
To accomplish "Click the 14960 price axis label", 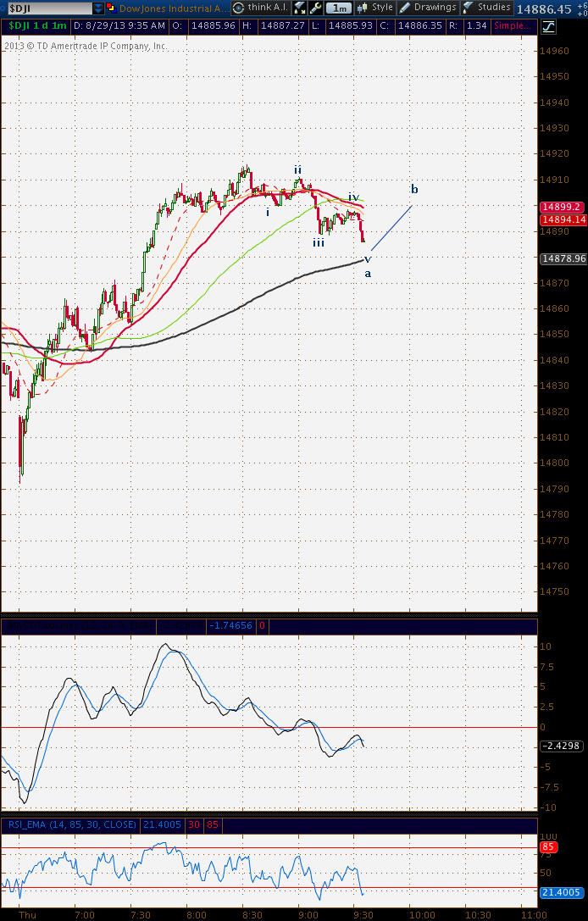I will tap(554, 51).
